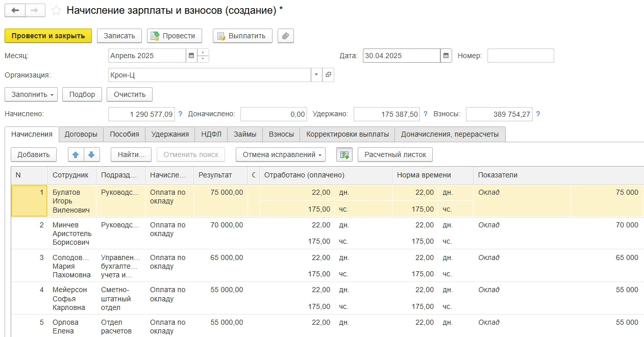This screenshot has height=337, width=644.
Task: Save document with Записать button
Action: pos(119,36)
